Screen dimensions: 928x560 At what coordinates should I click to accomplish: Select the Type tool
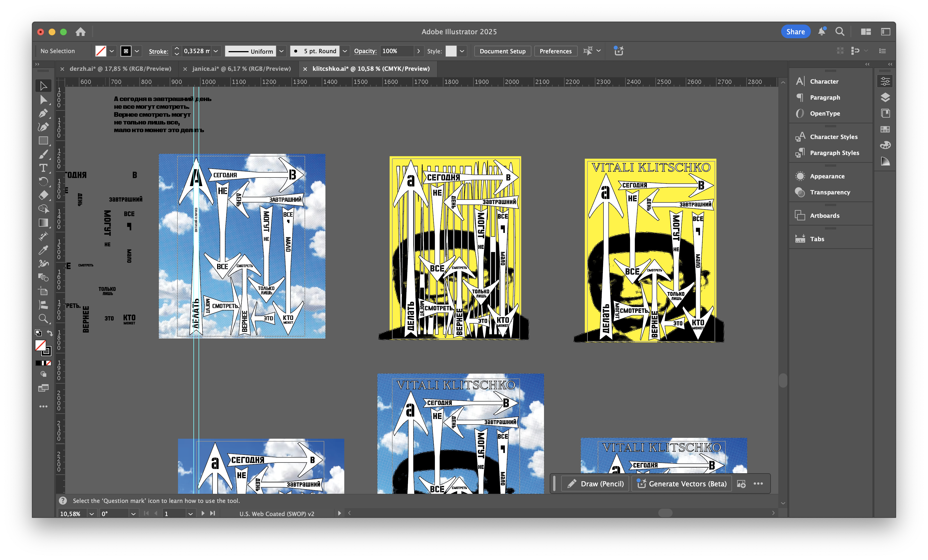pyautogui.click(x=43, y=168)
